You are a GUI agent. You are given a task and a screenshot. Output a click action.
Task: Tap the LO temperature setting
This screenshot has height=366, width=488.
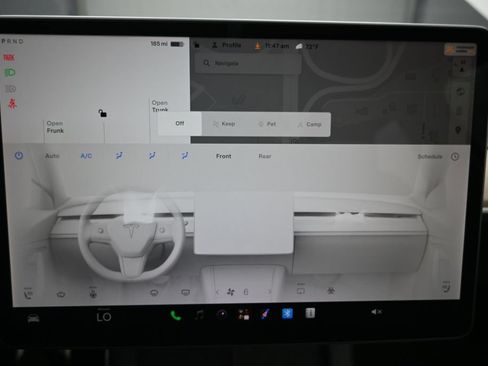(x=104, y=317)
